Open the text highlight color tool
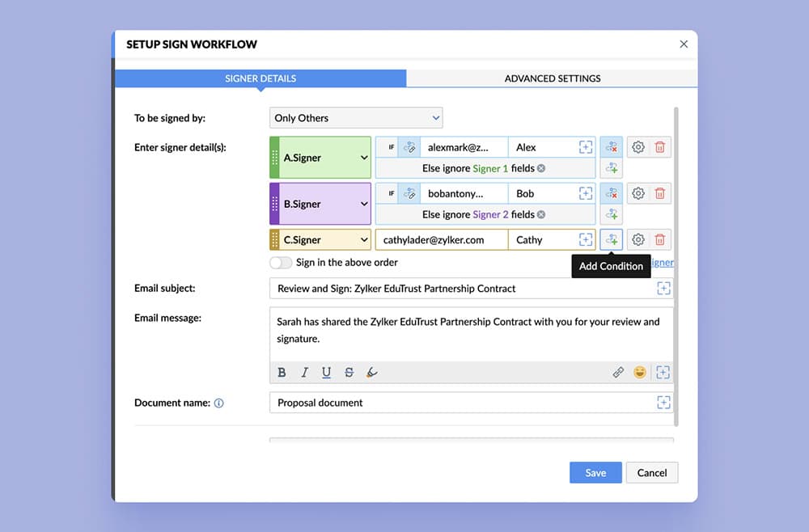Image resolution: width=809 pixels, height=532 pixels. (371, 372)
